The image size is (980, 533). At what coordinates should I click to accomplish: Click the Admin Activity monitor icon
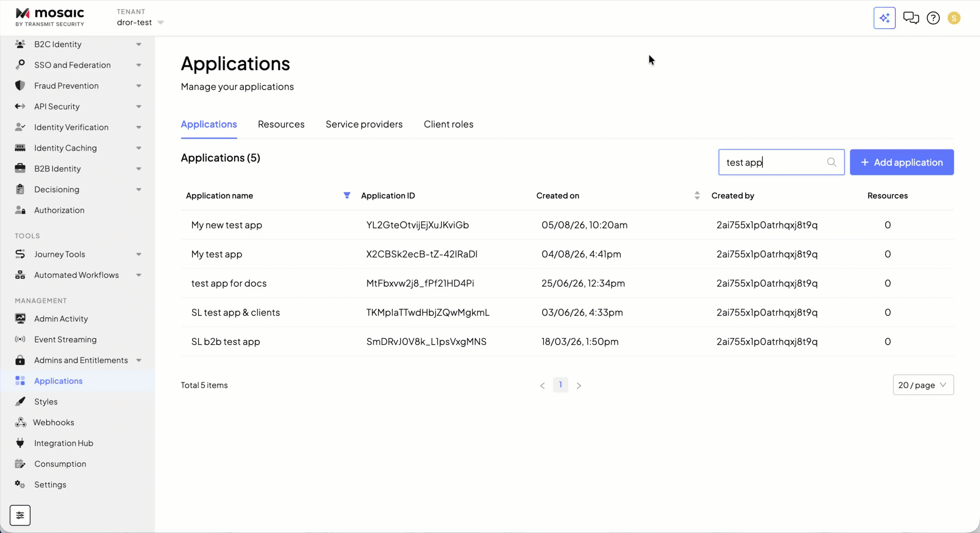(20, 318)
